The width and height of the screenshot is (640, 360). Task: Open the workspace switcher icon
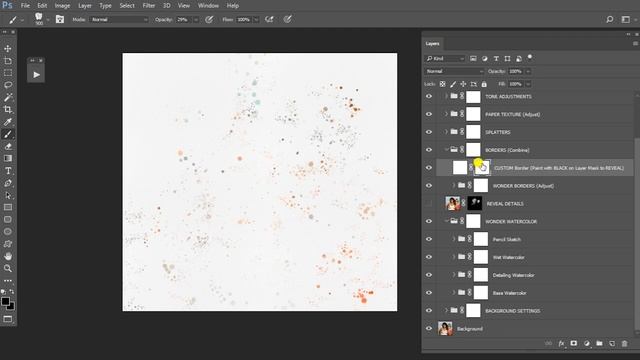point(626,19)
